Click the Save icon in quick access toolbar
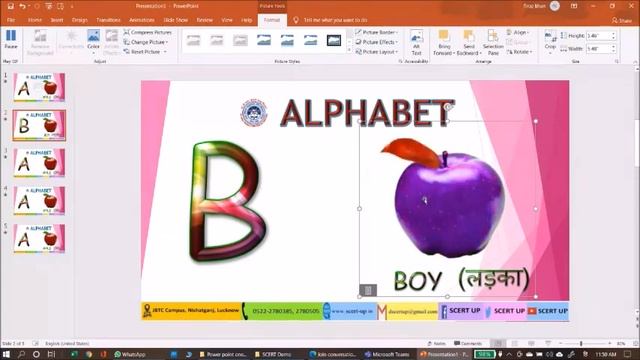 (11, 6)
